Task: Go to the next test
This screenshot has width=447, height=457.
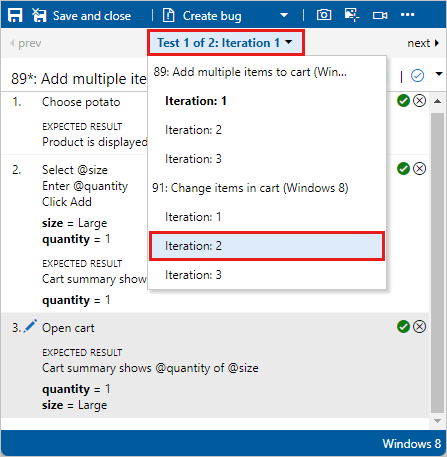Action: click(x=423, y=43)
